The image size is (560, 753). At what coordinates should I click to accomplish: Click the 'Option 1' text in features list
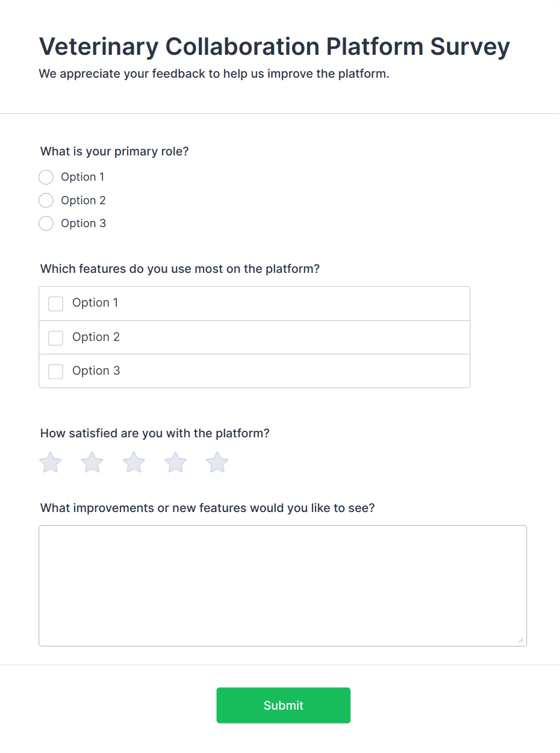pos(95,303)
